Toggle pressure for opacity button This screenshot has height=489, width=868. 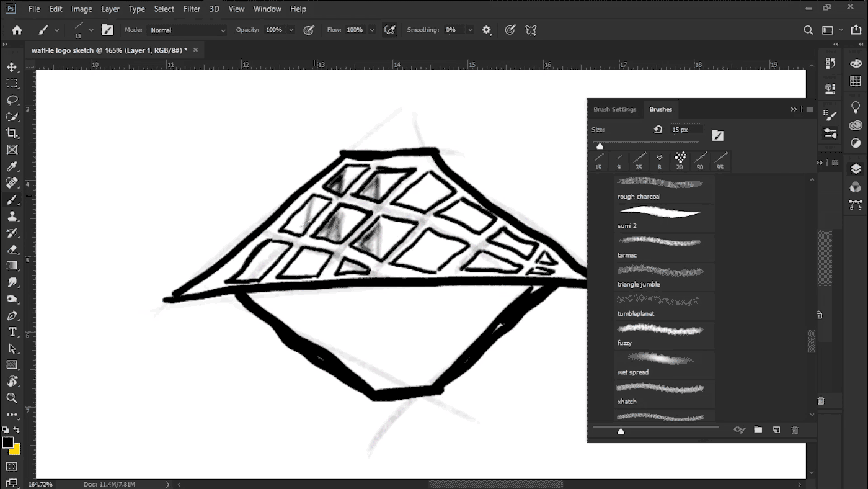[x=308, y=30]
